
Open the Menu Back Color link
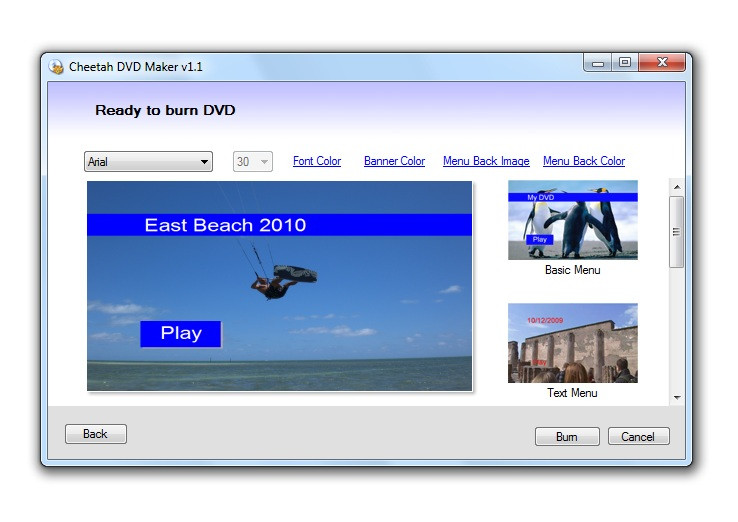584,161
